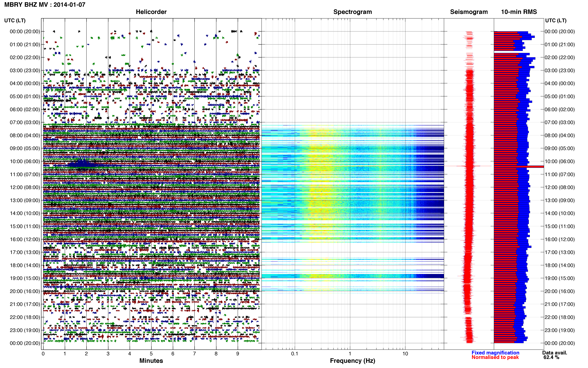
Task: Click left time label '10:00 (06:00)'
Action: coord(25,161)
